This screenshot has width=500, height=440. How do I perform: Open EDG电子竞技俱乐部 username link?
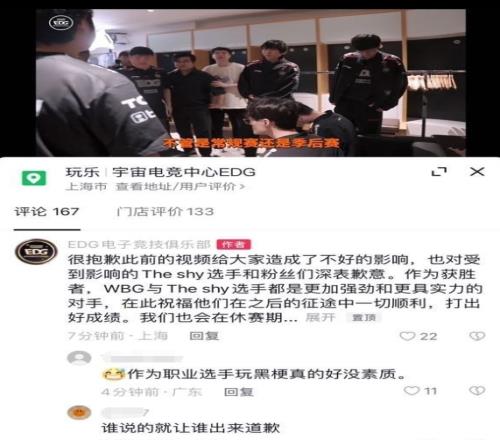[139, 244]
